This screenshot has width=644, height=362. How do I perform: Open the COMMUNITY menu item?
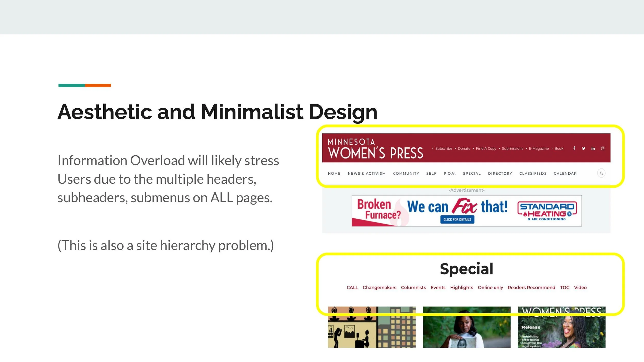406,174
